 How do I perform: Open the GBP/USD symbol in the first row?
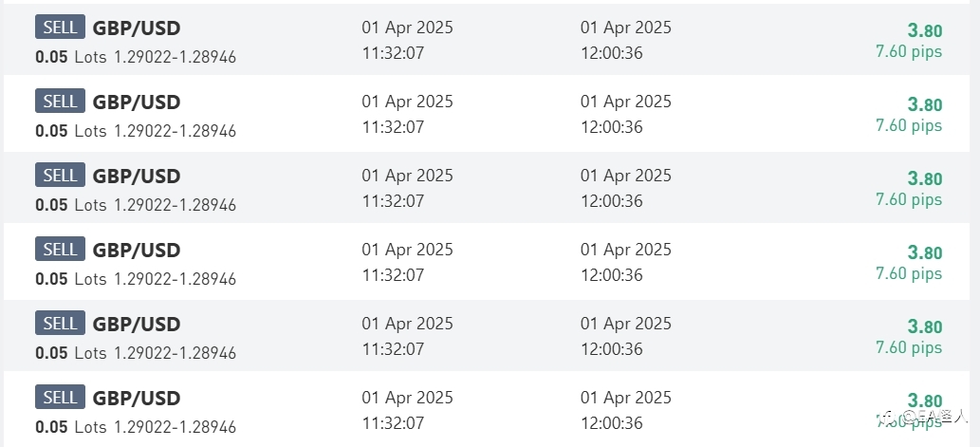(x=137, y=28)
